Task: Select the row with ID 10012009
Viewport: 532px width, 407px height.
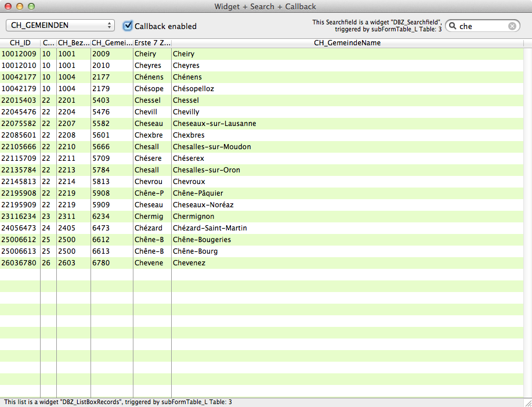Action: tap(262, 54)
